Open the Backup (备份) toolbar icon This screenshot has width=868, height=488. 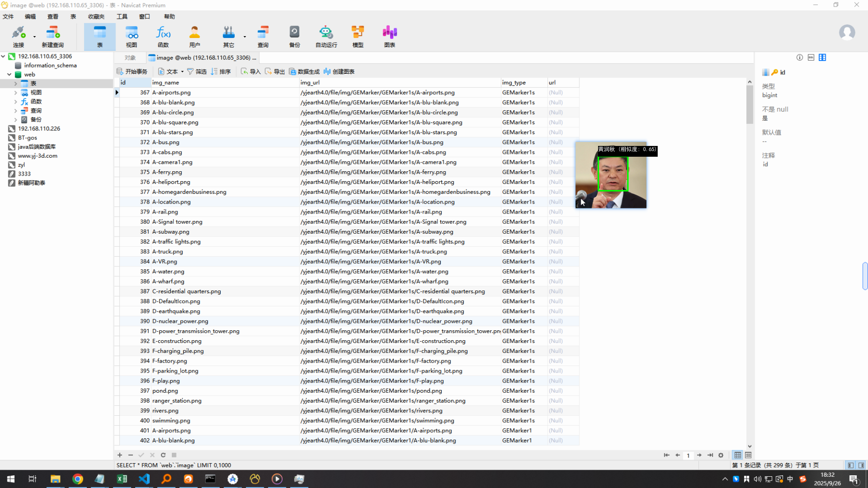point(294,36)
